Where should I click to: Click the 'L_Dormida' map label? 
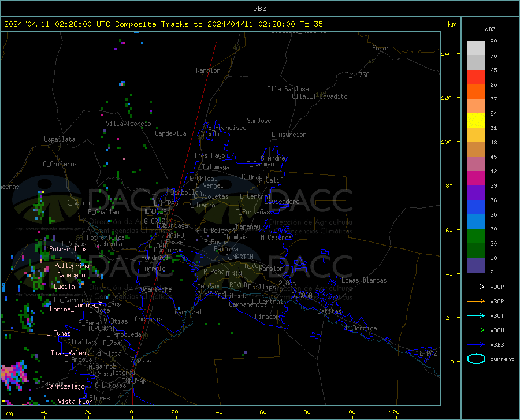click(361, 328)
